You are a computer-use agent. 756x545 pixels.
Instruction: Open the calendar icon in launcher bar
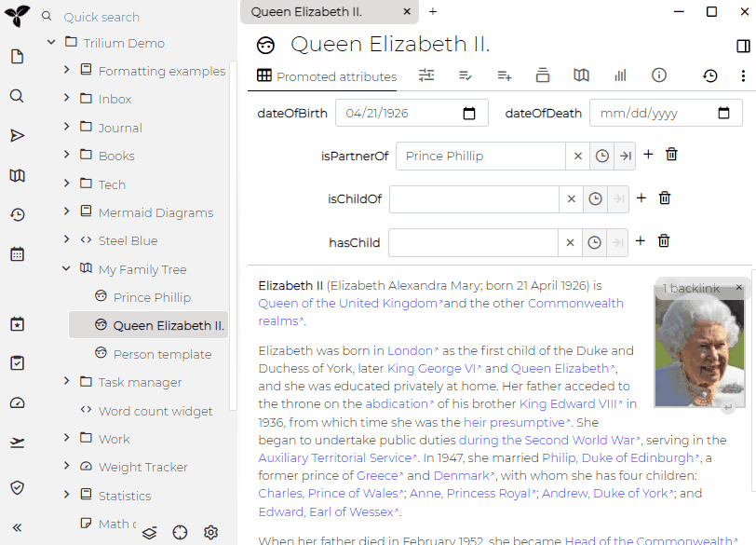[x=16, y=253]
